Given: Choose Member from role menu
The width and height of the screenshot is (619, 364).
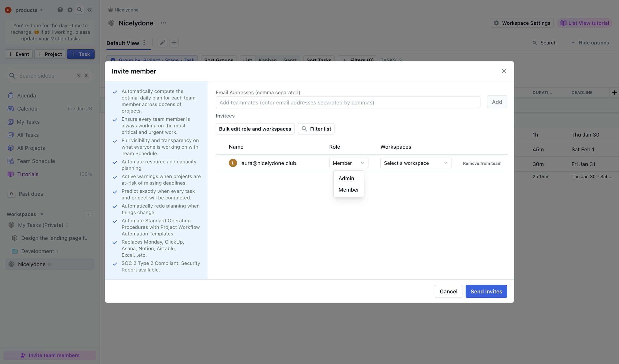Looking at the screenshot, I should click(x=348, y=190).
